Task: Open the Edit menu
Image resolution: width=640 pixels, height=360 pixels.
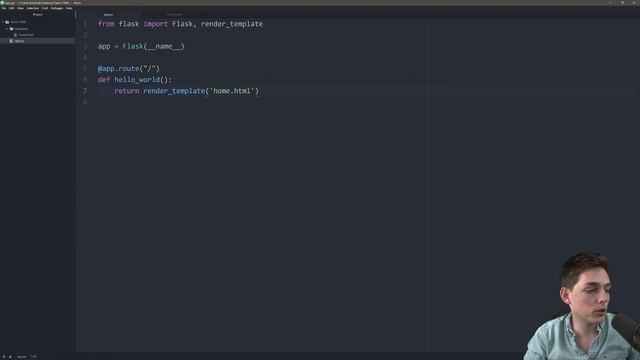Action: [x=11, y=8]
